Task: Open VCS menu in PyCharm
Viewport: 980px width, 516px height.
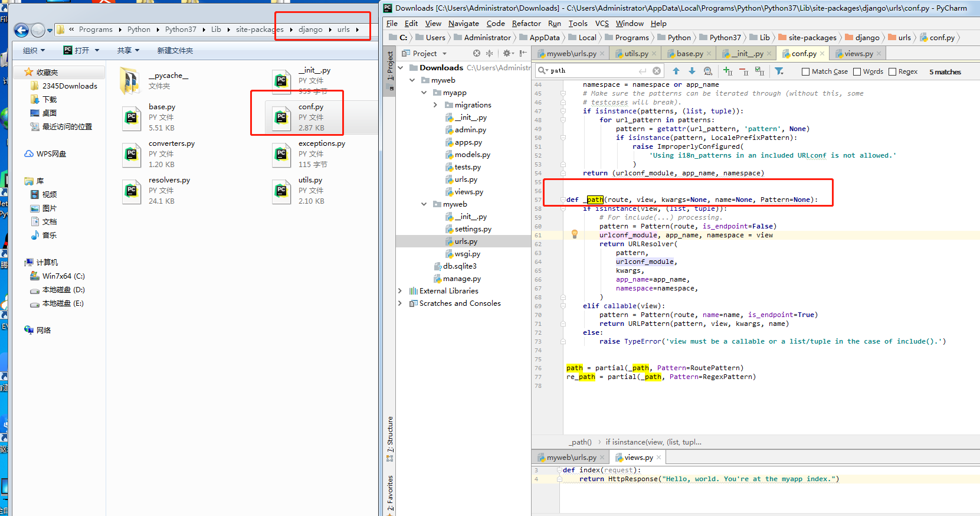Action: pyautogui.click(x=602, y=24)
